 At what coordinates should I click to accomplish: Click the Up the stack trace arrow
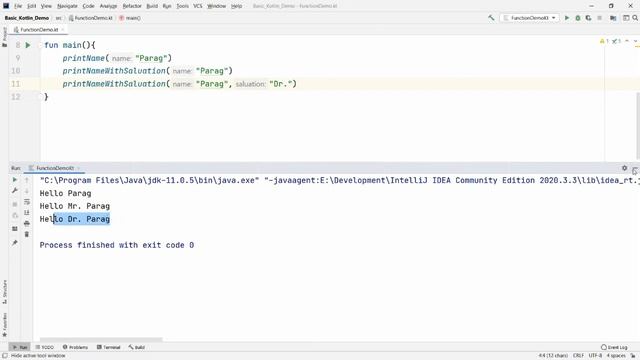[x=27, y=180]
